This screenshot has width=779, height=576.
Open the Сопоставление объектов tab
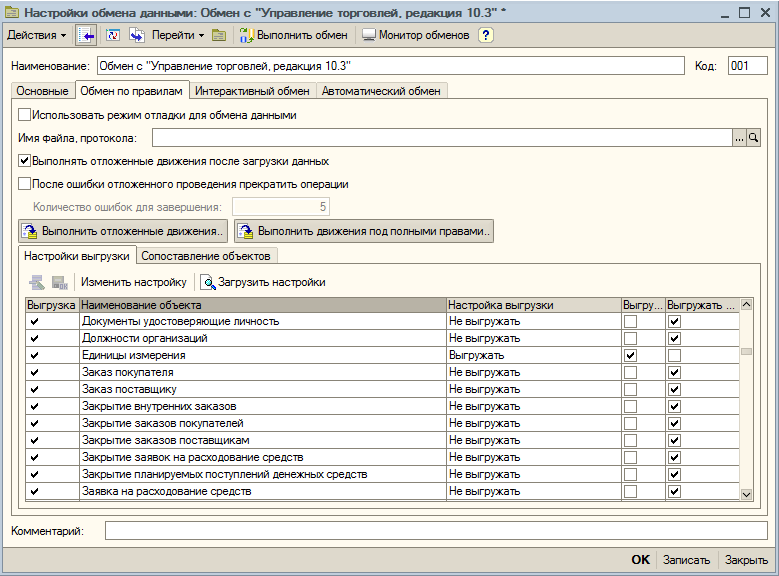tap(205, 256)
